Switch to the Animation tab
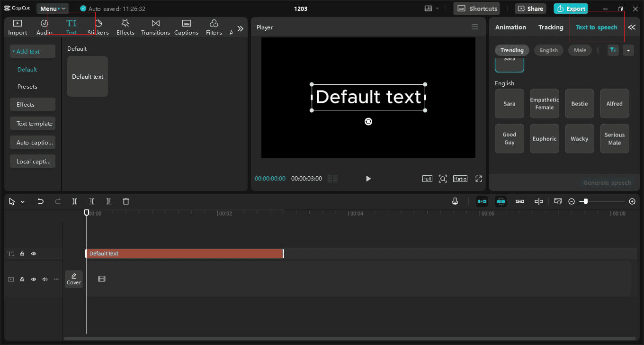Image resolution: width=644 pixels, height=345 pixels. click(x=510, y=27)
